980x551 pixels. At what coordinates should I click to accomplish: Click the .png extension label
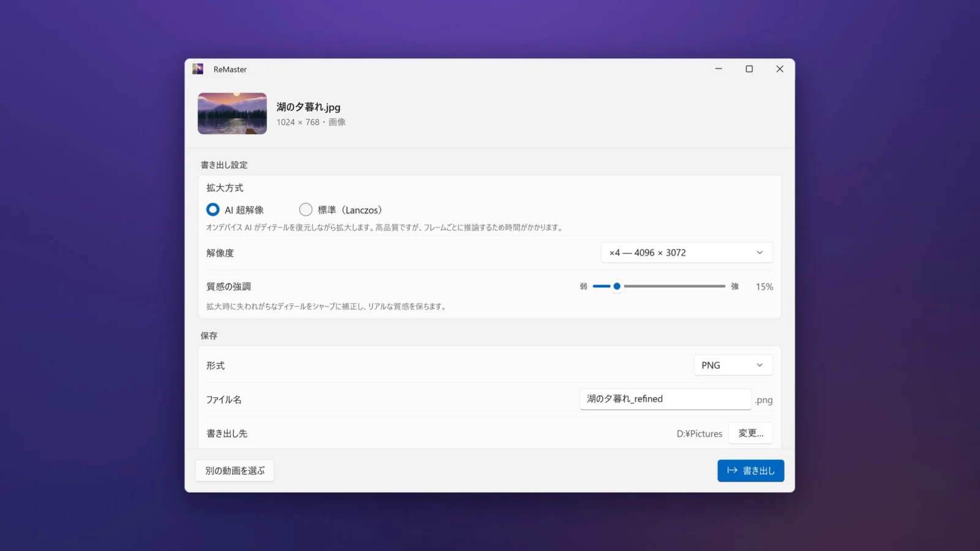[x=764, y=400]
